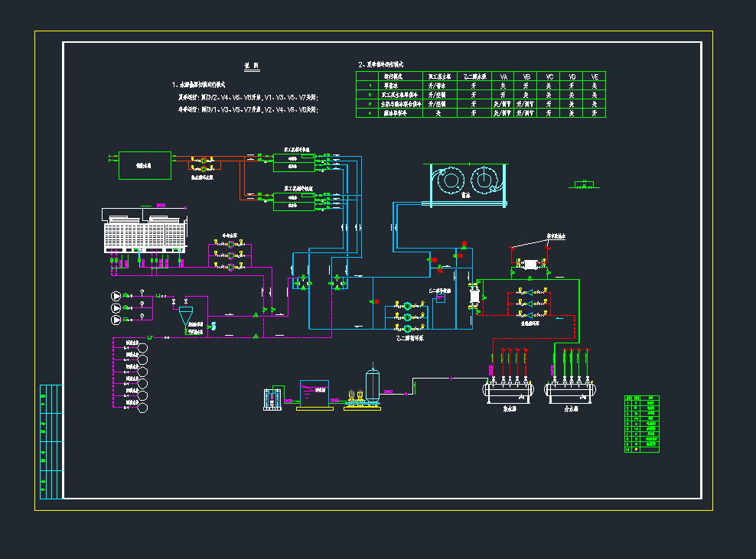Select the ice storage coil tank symbol
The image size is (756, 559).
(467, 184)
